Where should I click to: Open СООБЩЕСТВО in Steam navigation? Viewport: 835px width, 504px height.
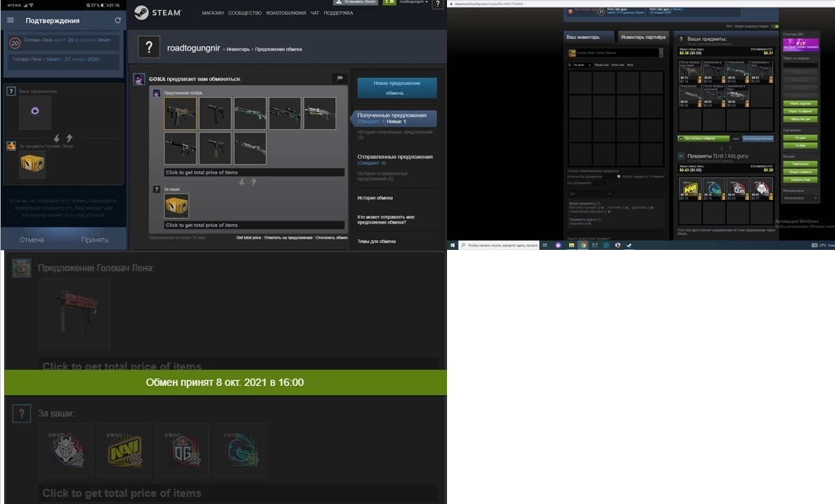coord(244,13)
